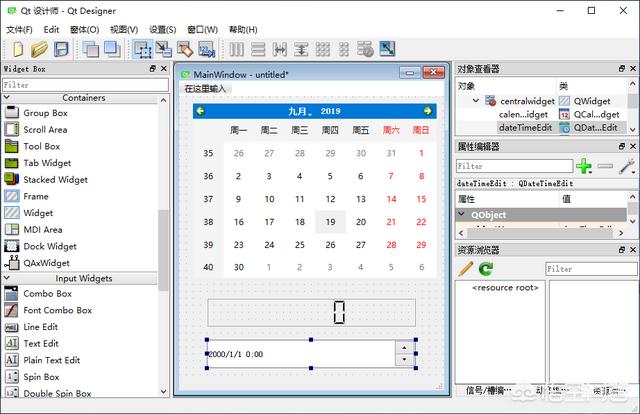
Task: Open the 文件(F) menu
Action: click(19, 30)
